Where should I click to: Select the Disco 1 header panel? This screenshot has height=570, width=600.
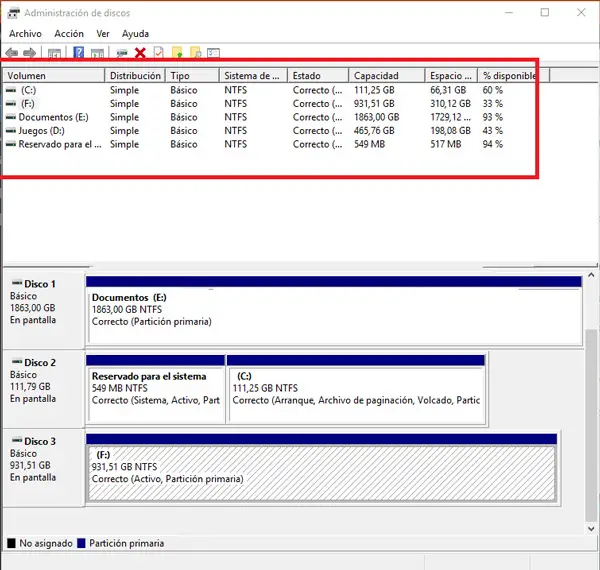point(43,309)
